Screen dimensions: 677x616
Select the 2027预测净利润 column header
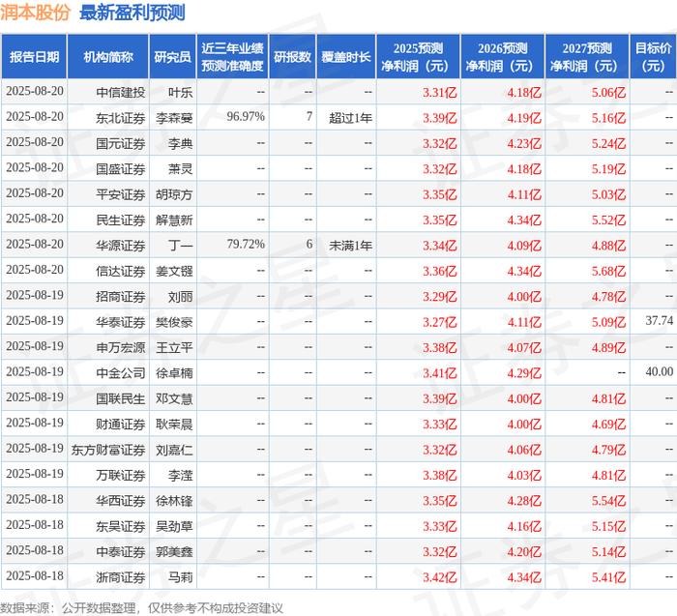[587, 57]
